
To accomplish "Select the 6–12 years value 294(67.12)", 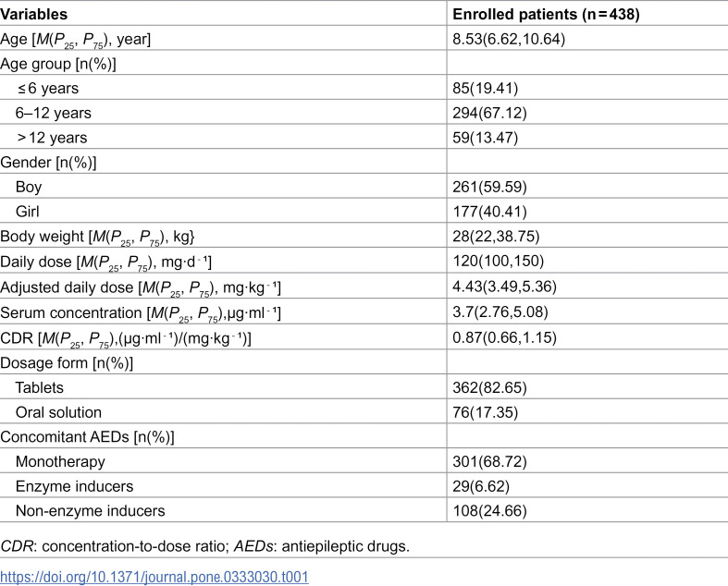I will pyautogui.click(x=489, y=113).
